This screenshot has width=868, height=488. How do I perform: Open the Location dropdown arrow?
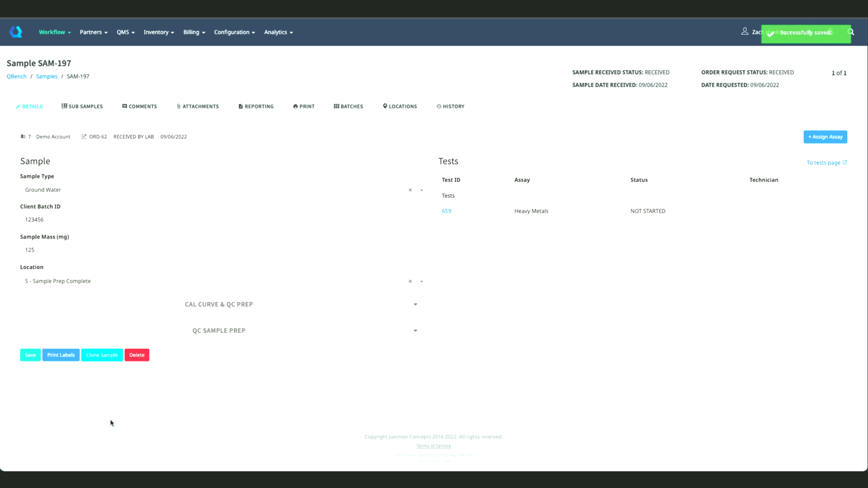point(421,282)
